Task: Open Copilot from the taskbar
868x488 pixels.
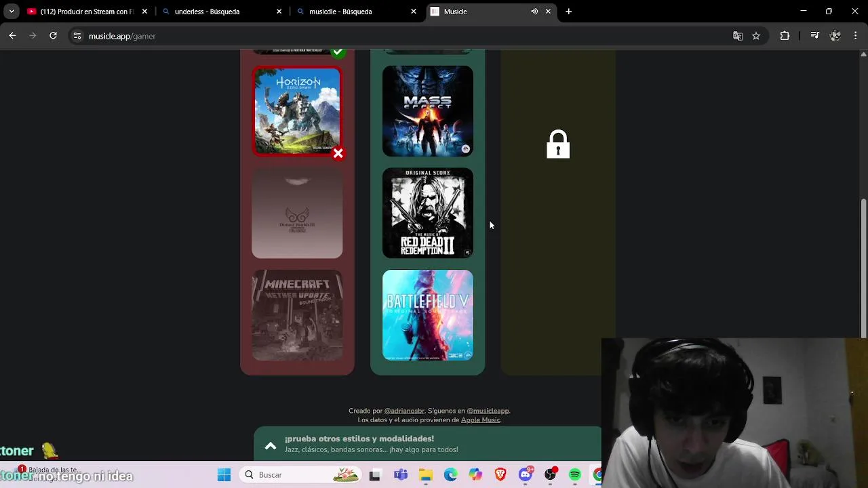Action: coord(475,475)
